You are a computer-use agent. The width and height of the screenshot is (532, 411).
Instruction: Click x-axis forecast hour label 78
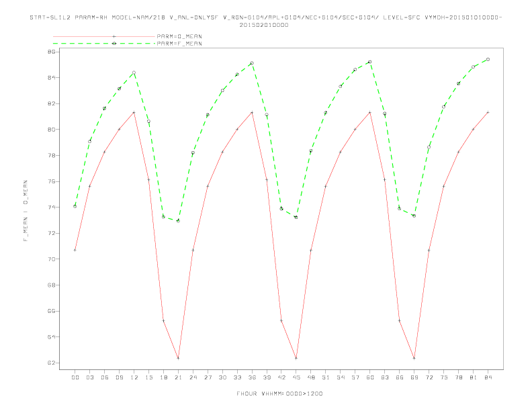(459, 377)
